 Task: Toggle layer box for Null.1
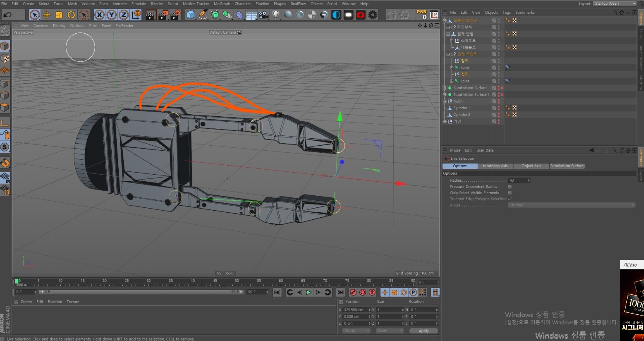point(494,101)
